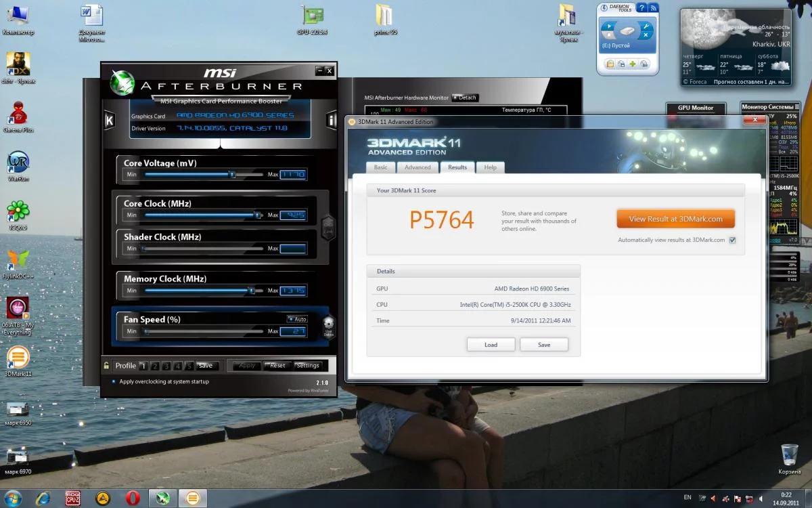
Task: Click the Afterburner Reset button
Action: 277,366
